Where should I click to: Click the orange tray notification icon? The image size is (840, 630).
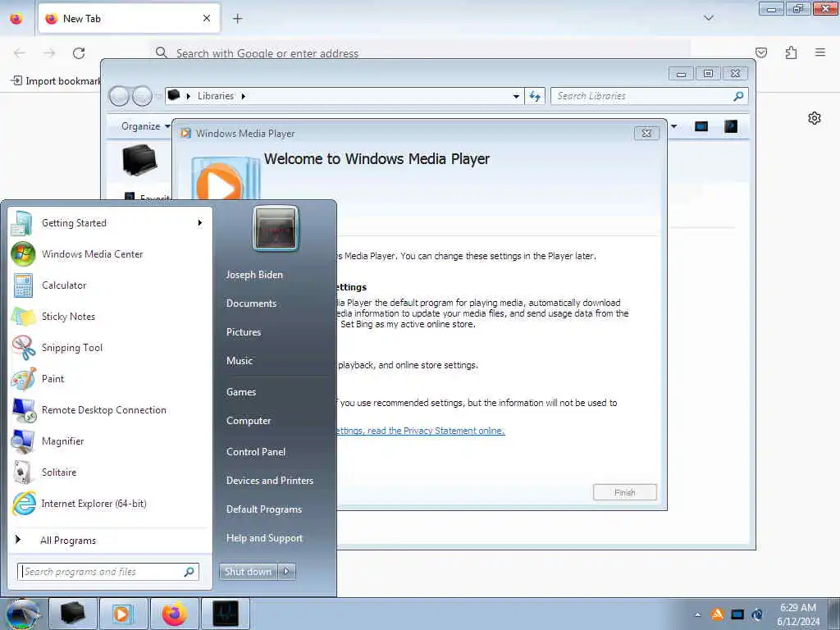coord(717,614)
